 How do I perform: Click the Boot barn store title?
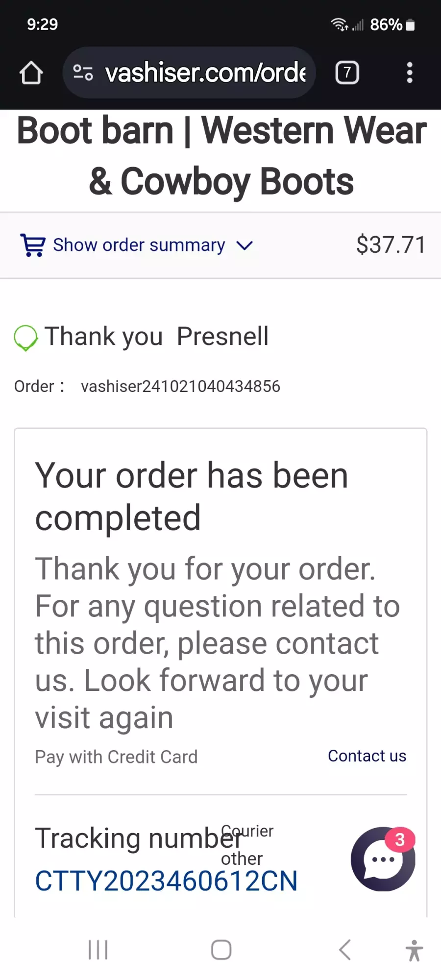click(221, 156)
